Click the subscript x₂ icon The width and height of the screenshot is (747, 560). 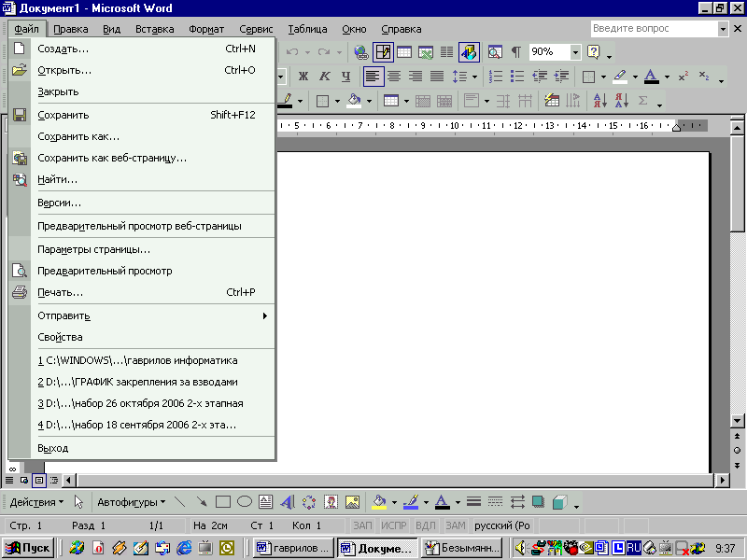click(704, 77)
